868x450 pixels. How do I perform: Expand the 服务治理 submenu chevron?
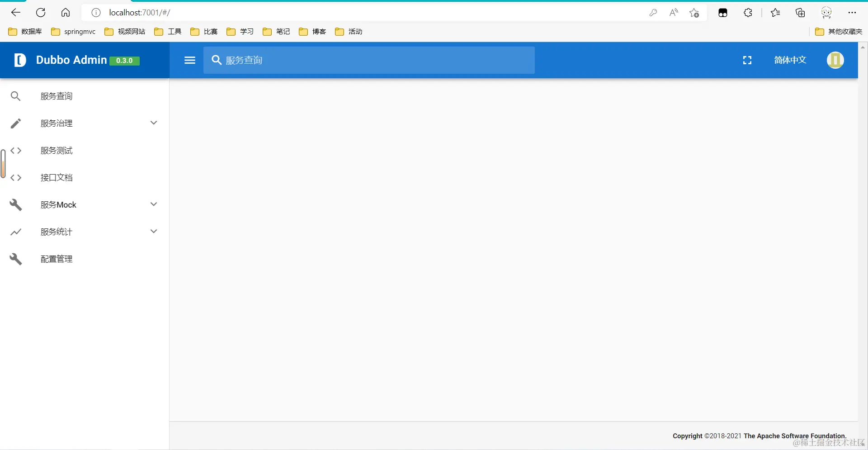pos(154,123)
